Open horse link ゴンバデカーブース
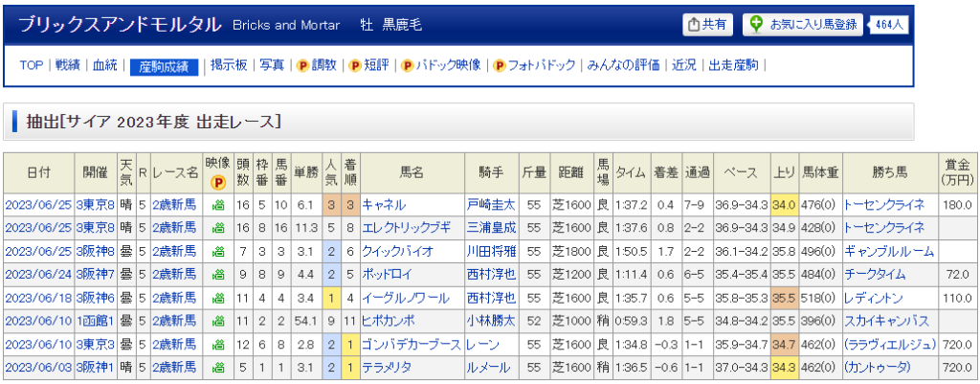Screen dimensions: 980x384 click(412, 345)
